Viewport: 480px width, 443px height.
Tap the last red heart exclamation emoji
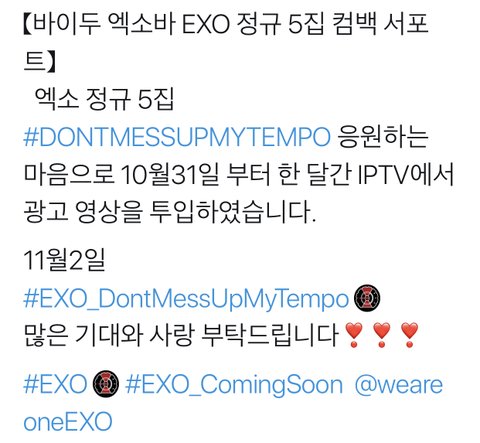(x=409, y=335)
